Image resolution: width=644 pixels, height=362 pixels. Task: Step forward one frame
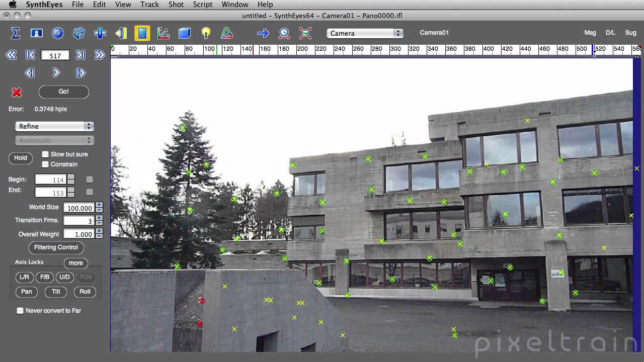80,73
